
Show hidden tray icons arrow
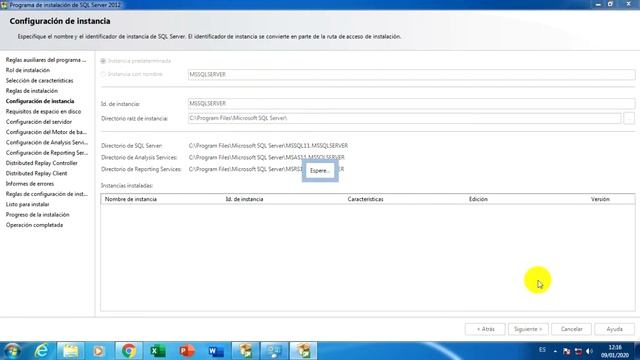(555, 351)
